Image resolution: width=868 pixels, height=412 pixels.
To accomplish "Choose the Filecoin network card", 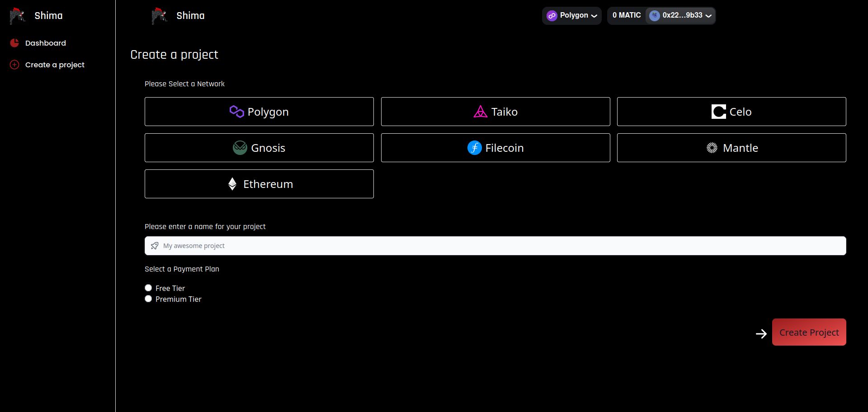I will point(495,148).
